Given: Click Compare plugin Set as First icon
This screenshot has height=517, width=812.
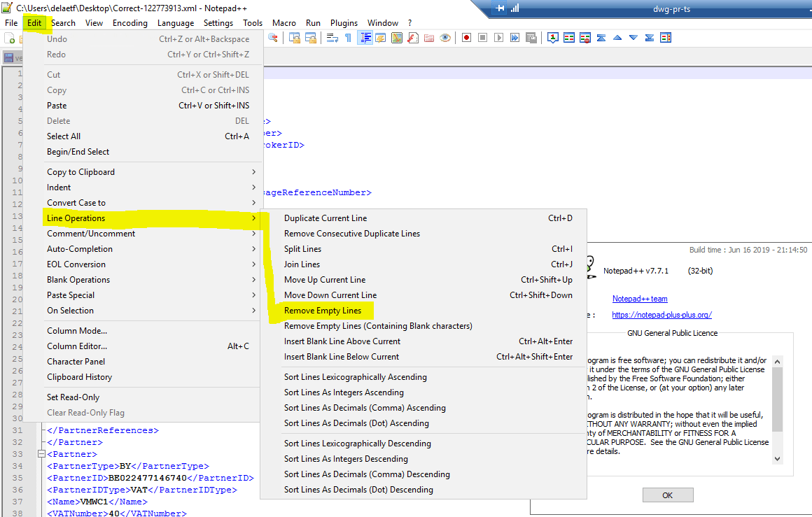Looking at the screenshot, I should [x=553, y=38].
